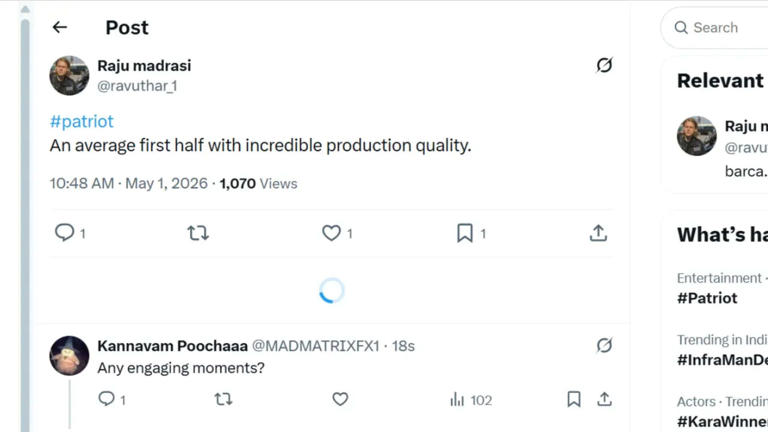The height and width of the screenshot is (432, 768).
Task: Open @MADMATRIXFX1 profile handle
Action: [315, 346]
